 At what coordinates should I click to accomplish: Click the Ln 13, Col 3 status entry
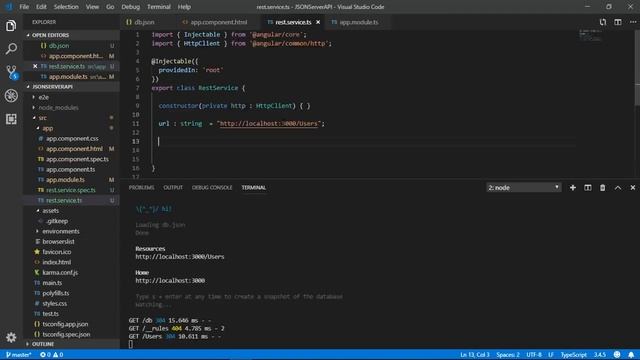[x=475, y=354]
